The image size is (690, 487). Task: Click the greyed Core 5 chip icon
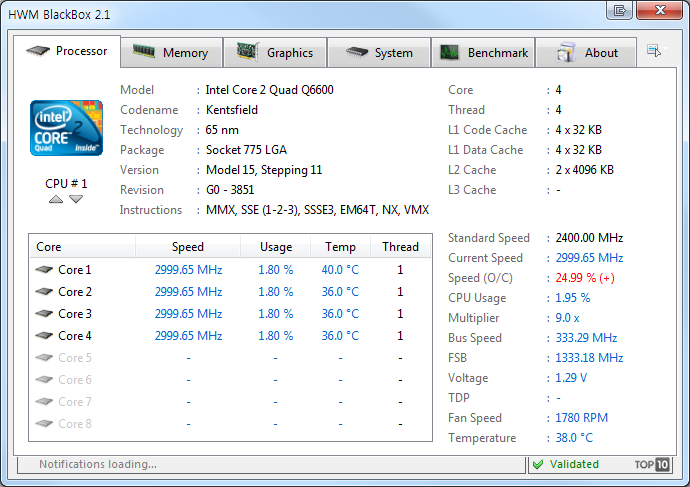44,357
